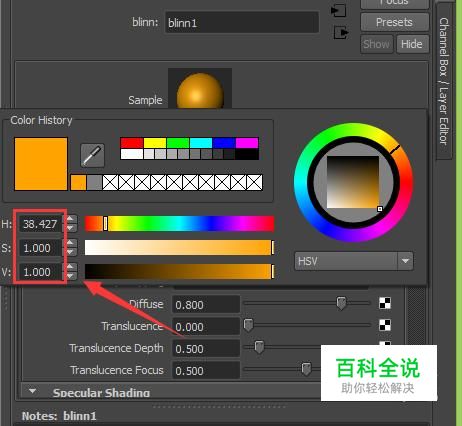462x426 pixels.
Task: Select the orange color history swatch
Action: pyautogui.click(x=78, y=183)
